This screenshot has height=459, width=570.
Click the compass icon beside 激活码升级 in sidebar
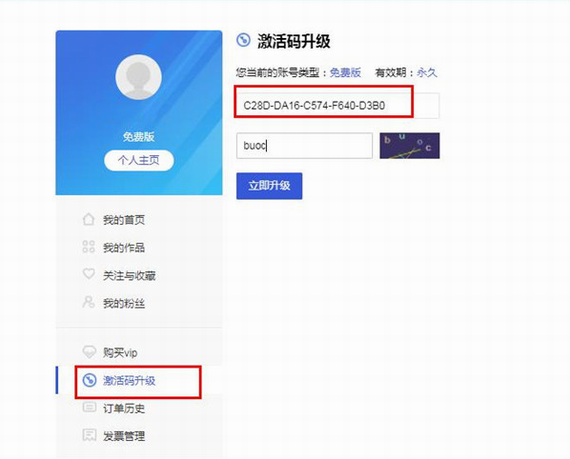pyautogui.click(x=89, y=380)
